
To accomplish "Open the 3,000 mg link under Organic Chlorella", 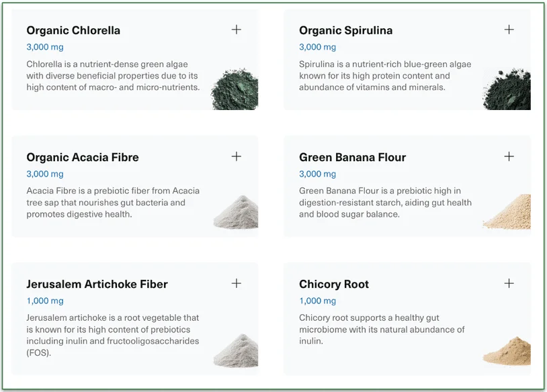I will tap(44, 47).
